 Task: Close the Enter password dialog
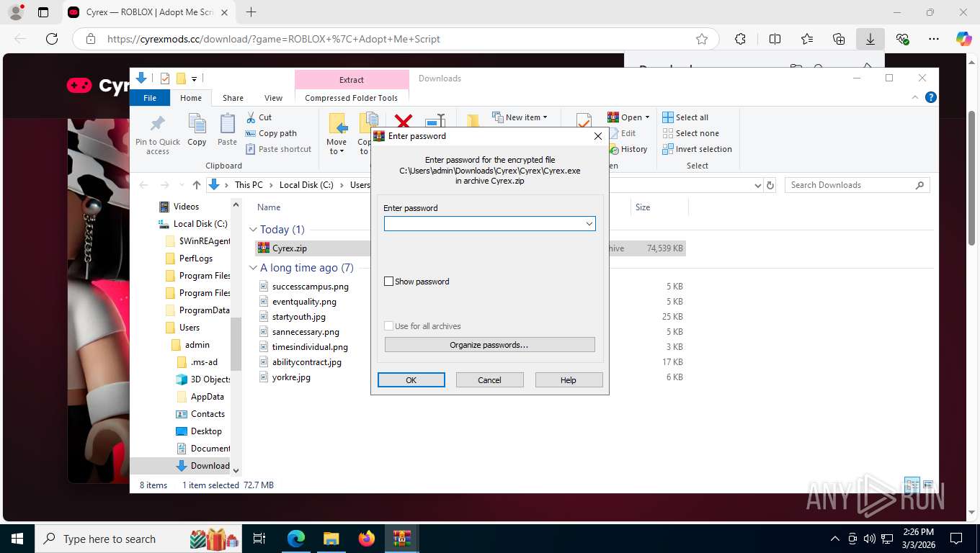pos(597,136)
